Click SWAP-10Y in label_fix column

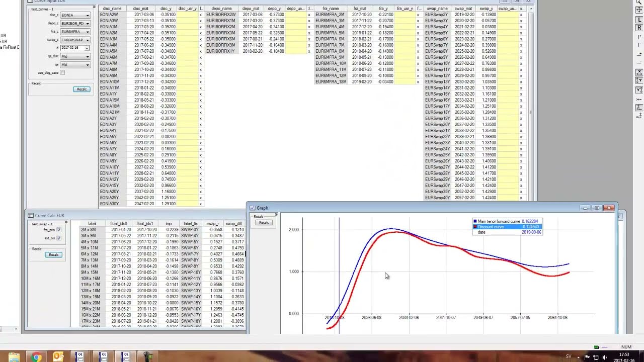coord(190,273)
